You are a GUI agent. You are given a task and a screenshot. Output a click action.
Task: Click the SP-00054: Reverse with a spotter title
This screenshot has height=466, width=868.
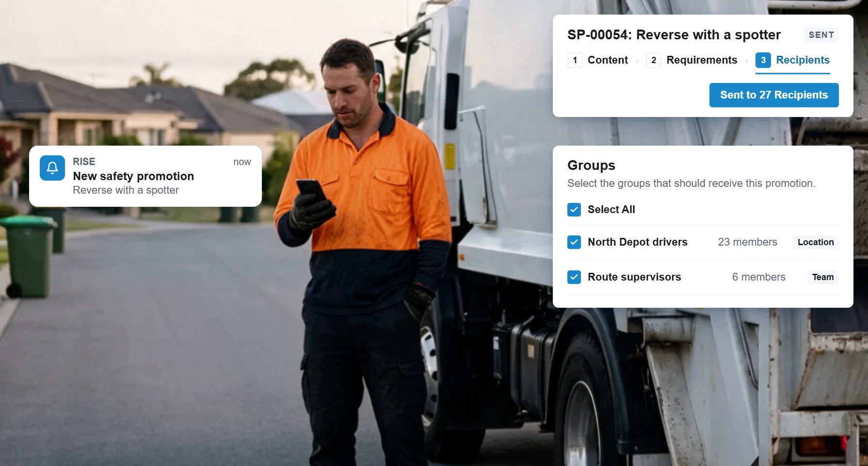coord(674,35)
